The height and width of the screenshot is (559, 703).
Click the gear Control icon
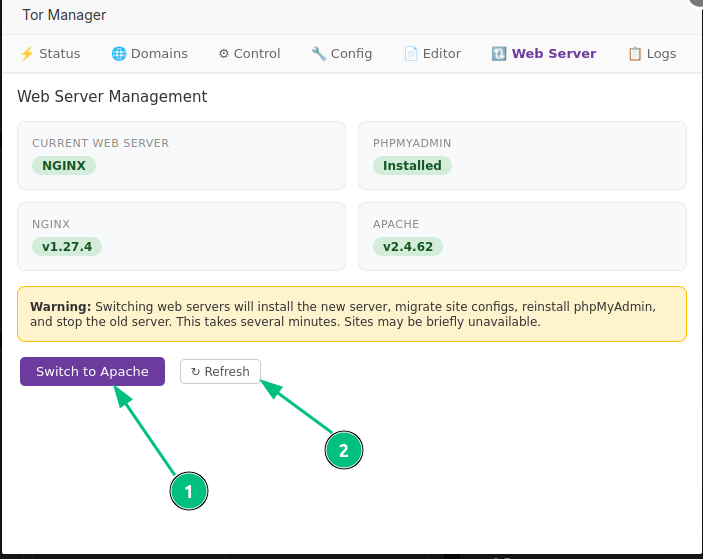(x=223, y=54)
